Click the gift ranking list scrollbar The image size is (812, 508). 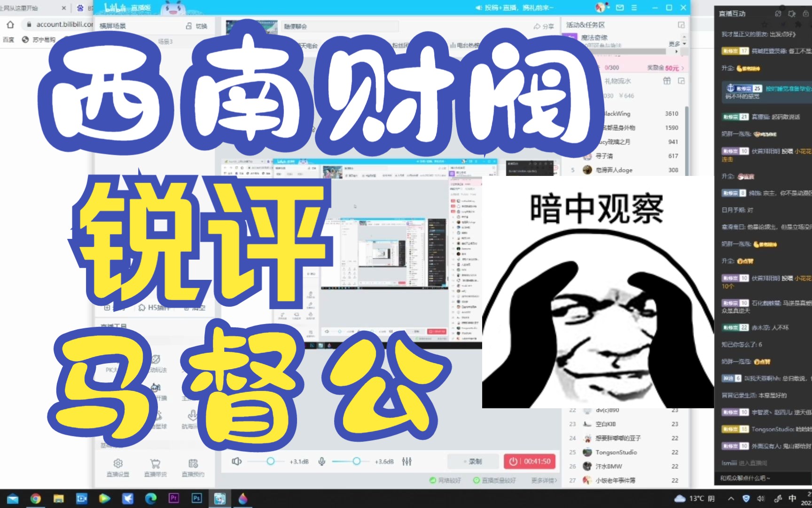[x=687, y=141]
